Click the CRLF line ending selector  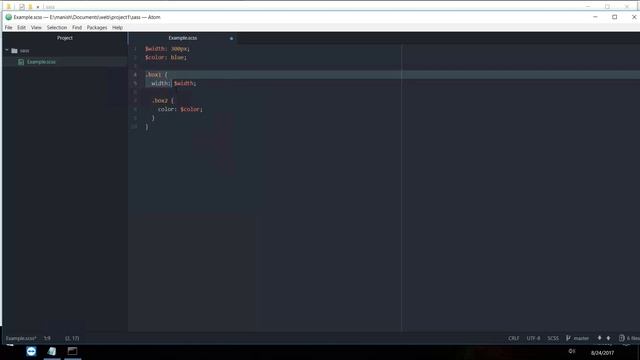pyautogui.click(x=514, y=338)
